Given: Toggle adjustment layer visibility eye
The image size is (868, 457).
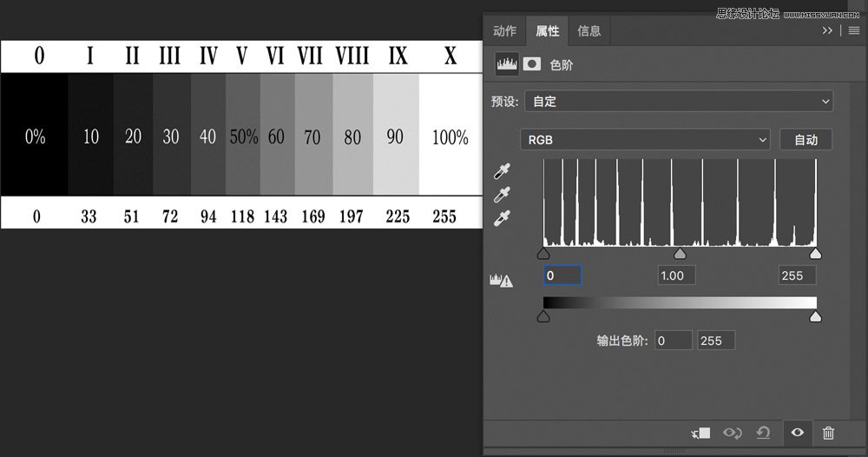Looking at the screenshot, I should [x=796, y=433].
